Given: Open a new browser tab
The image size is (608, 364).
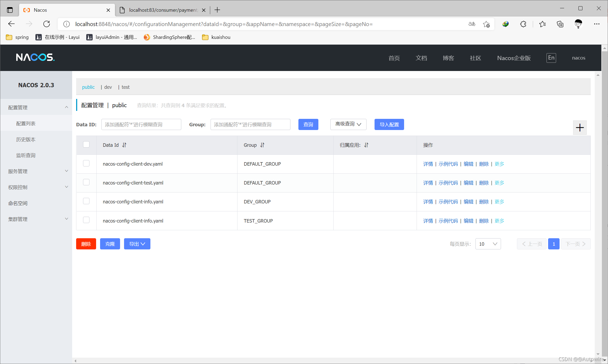Looking at the screenshot, I should point(217,10).
